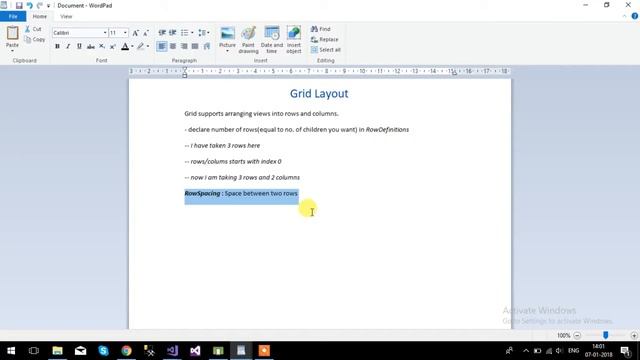Image resolution: width=640 pixels, height=360 pixels.
Task: Grow the font size
Action: pyautogui.click(x=136, y=33)
